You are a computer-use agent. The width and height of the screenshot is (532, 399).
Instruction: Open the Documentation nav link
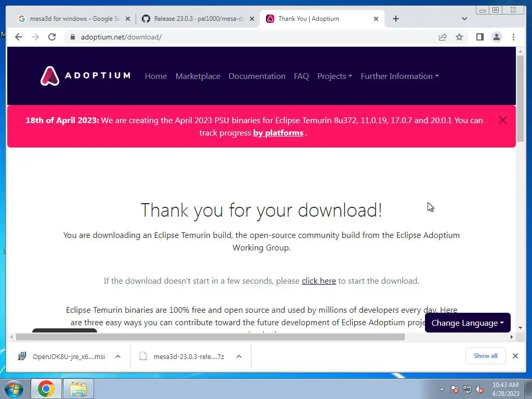tap(257, 76)
